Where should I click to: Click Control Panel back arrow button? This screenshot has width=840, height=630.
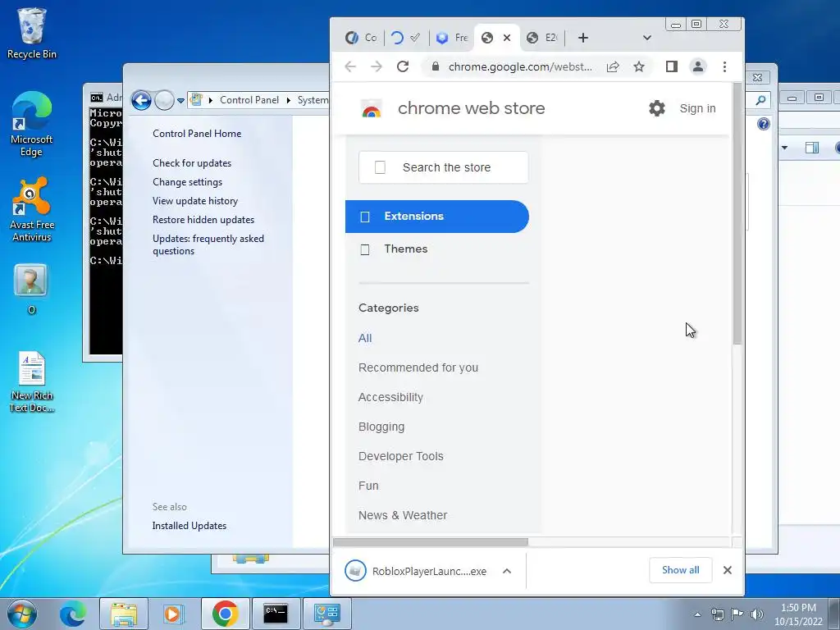(141, 100)
